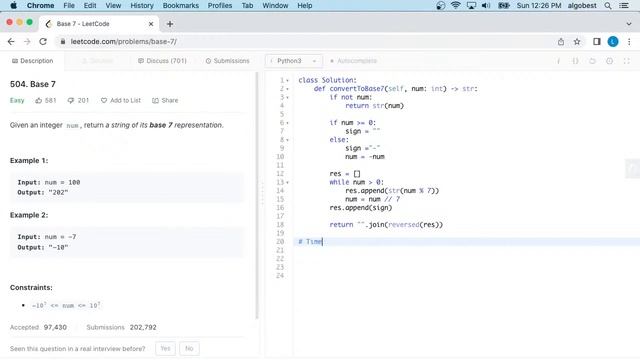Share this page icon
The image size is (640, 360).
tap(561, 42)
